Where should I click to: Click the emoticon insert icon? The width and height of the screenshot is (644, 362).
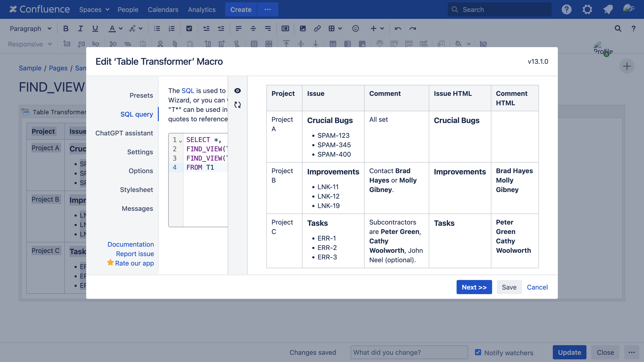tap(355, 28)
